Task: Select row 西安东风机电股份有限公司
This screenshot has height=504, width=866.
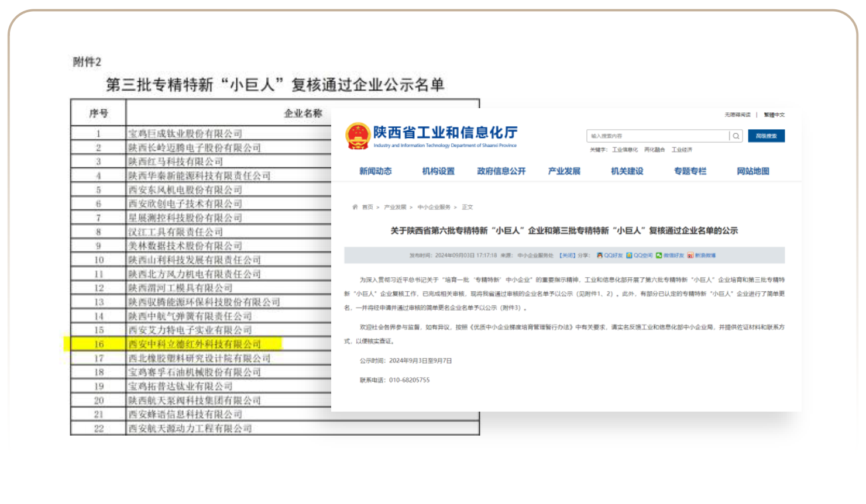Action: [x=185, y=190]
